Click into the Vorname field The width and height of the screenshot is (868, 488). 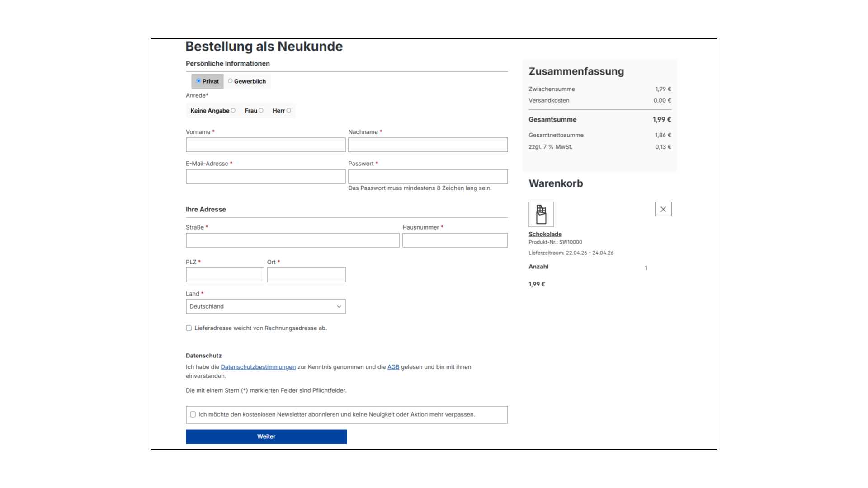point(265,145)
